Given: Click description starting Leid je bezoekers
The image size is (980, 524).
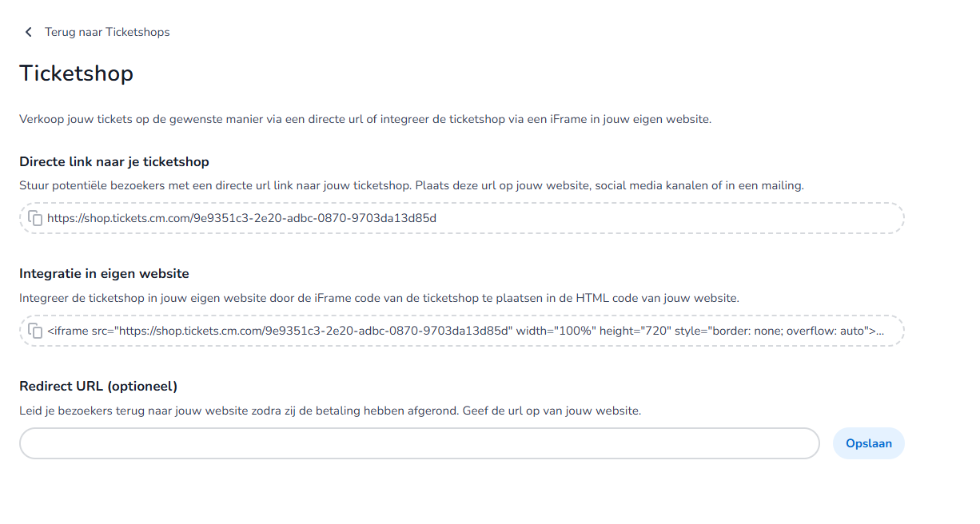Looking at the screenshot, I should 329,411.
